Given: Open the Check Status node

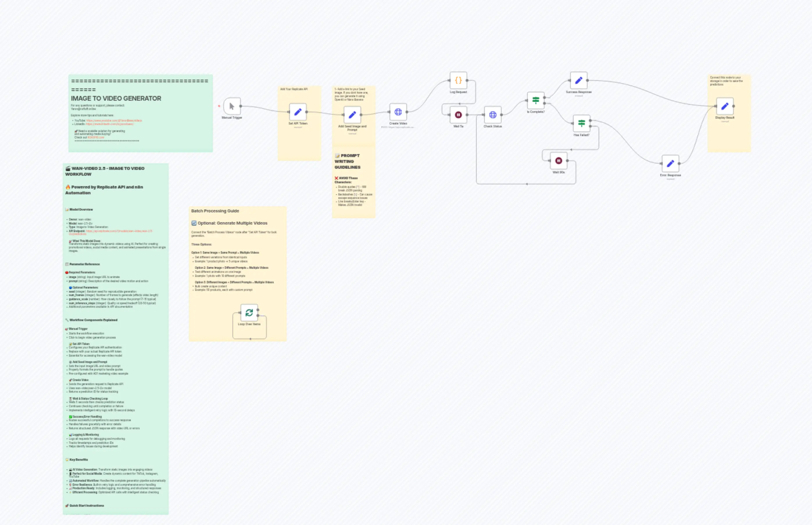Looking at the screenshot, I should coord(493,115).
